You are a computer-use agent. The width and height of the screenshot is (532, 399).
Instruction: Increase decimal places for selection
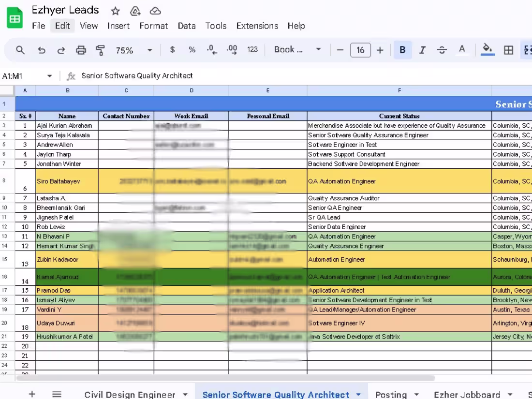point(231,49)
